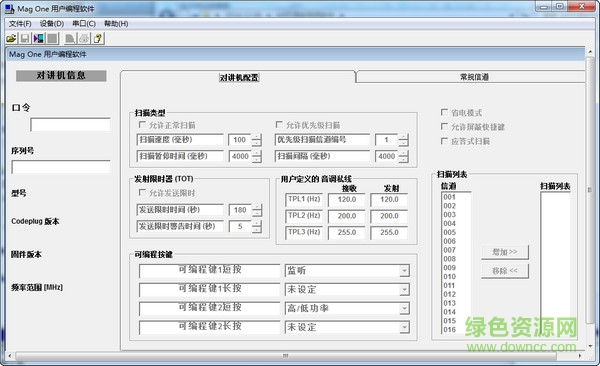Click the 扫描速度 value field 100
The width and height of the screenshot is (600, 366).
coord(240,140)
